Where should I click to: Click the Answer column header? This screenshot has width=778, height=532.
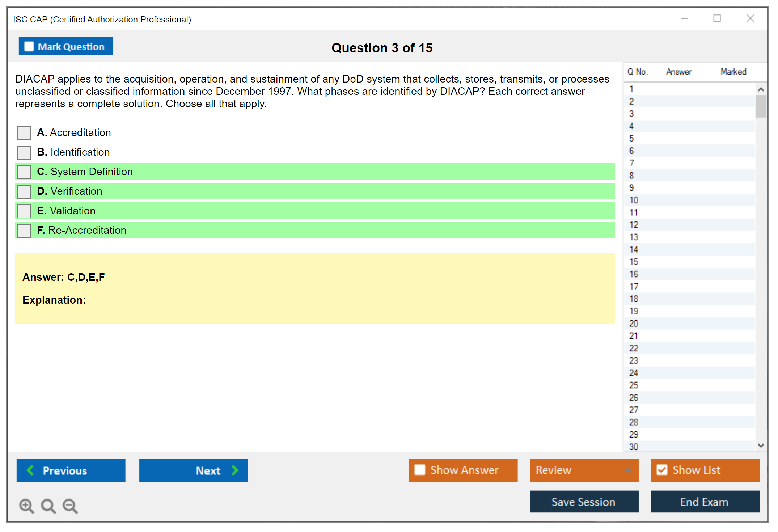coord(678,72)
